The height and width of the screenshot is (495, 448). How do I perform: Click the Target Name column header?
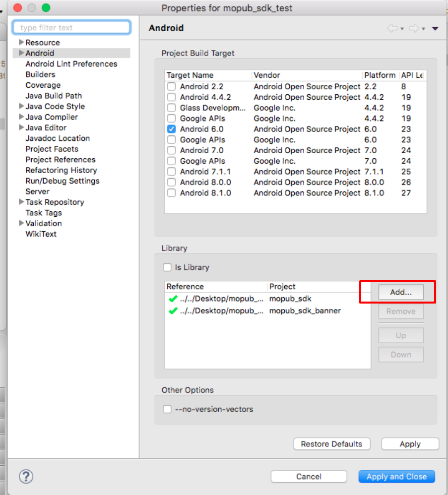pyautogui.click(x=208, y=75)
